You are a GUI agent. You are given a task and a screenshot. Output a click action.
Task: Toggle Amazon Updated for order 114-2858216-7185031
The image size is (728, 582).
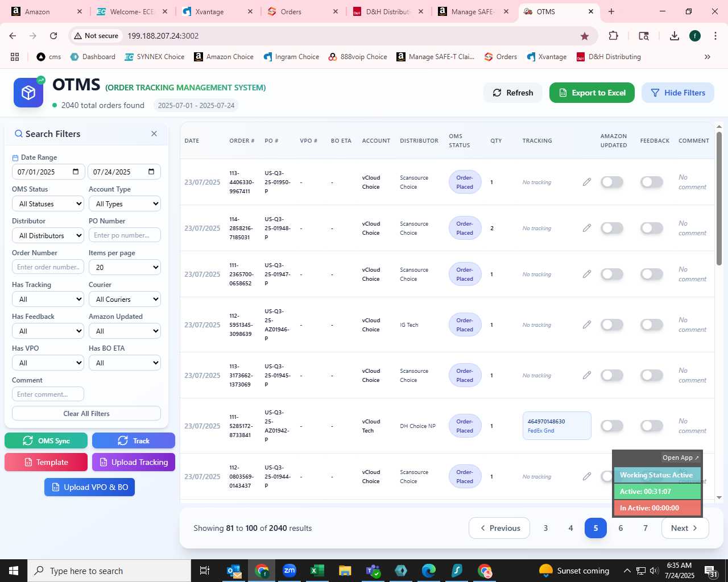(612, 228)
